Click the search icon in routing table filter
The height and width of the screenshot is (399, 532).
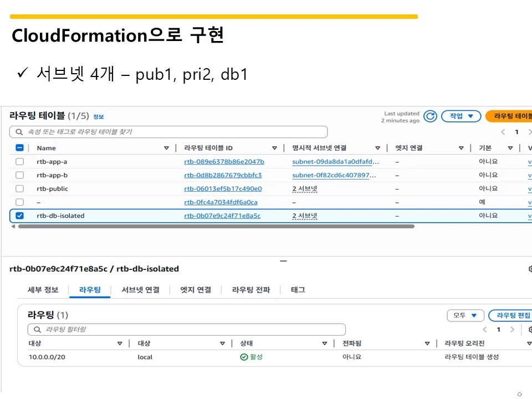click(x=19, y=132)
